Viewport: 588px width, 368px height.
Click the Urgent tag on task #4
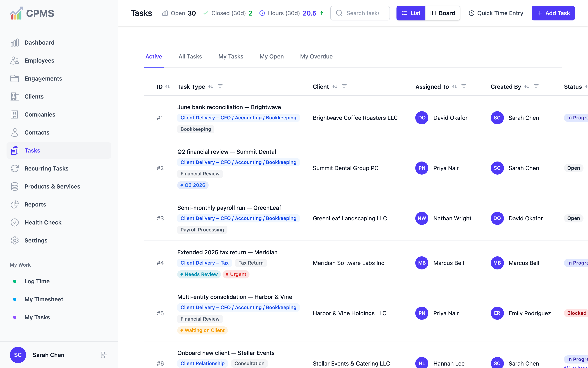[236, 274]
